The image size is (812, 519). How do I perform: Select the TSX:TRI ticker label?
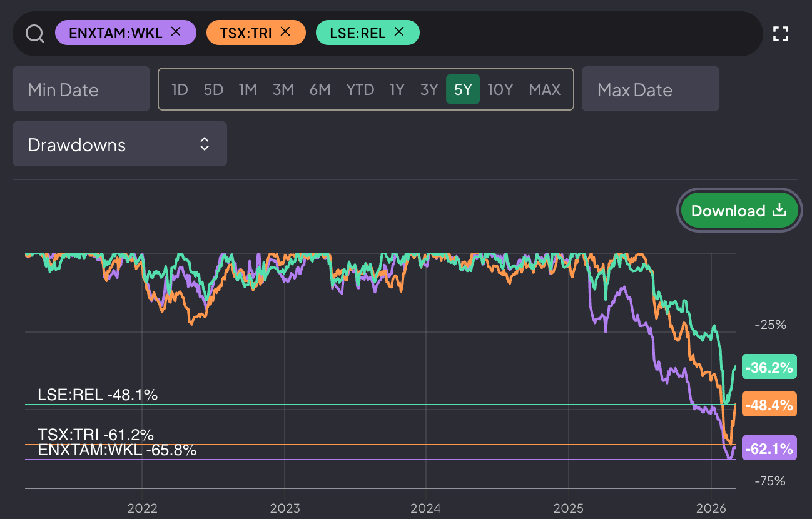point(246,33)
